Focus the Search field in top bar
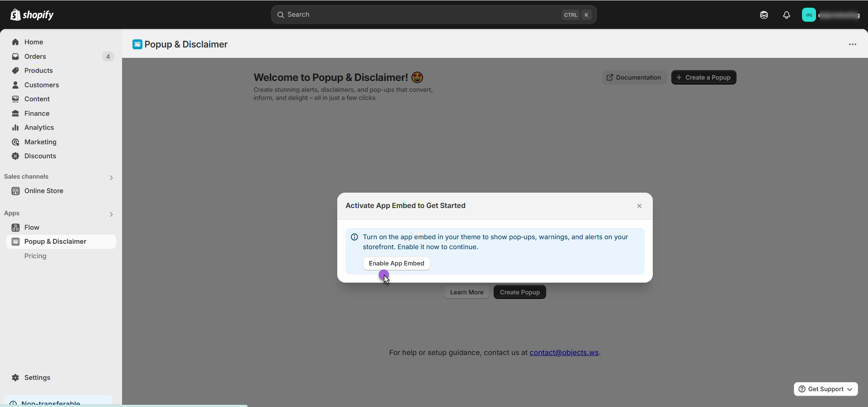 [x=434, y=15]
